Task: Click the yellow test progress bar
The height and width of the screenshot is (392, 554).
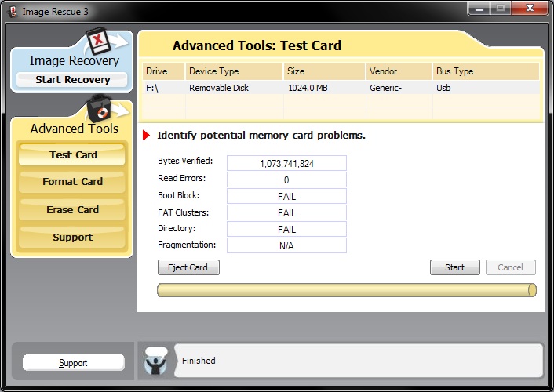Action: tap(347, 290)
